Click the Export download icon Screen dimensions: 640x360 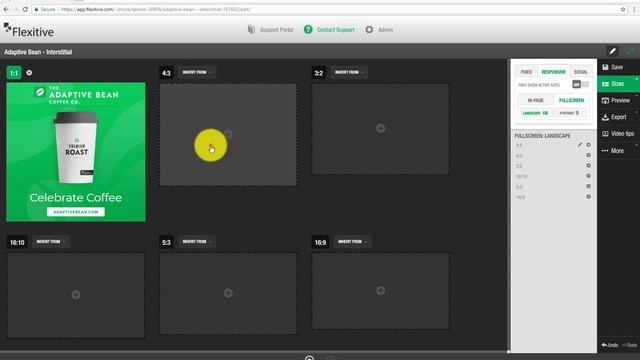coord(605,117)
